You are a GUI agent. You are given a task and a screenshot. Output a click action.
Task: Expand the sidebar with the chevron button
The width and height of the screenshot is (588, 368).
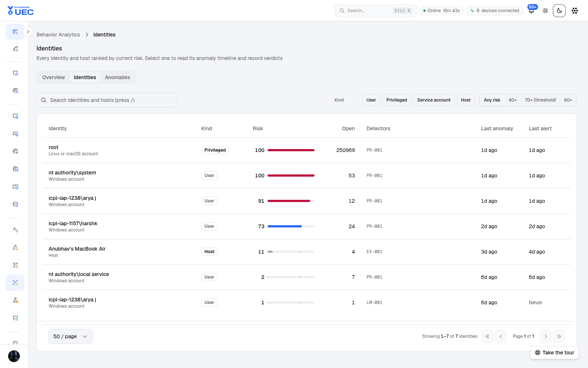pyautogui.click(x=28, y=32)
